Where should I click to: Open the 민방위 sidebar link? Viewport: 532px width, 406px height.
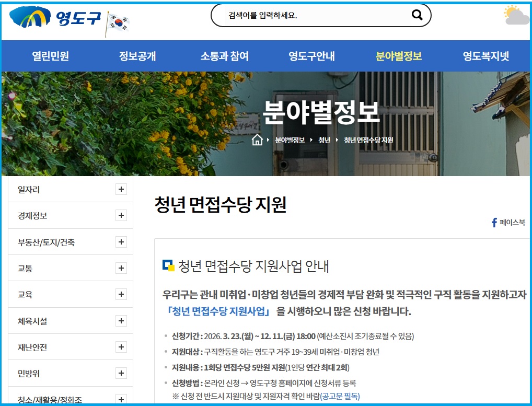click(x=29, y=374)
